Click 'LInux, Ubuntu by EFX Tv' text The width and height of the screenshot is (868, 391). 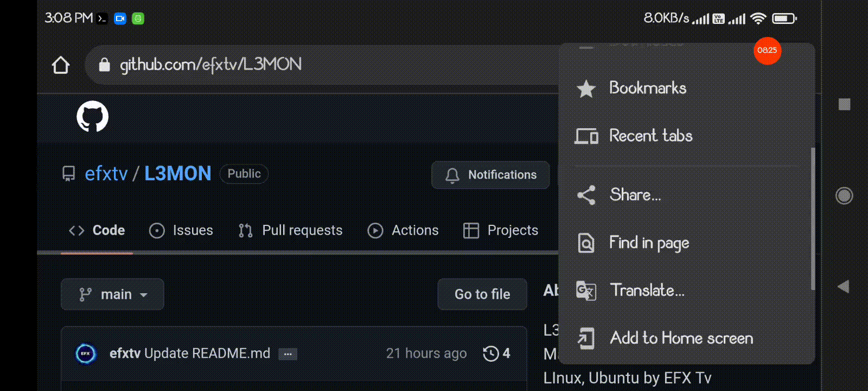point(627,378)
